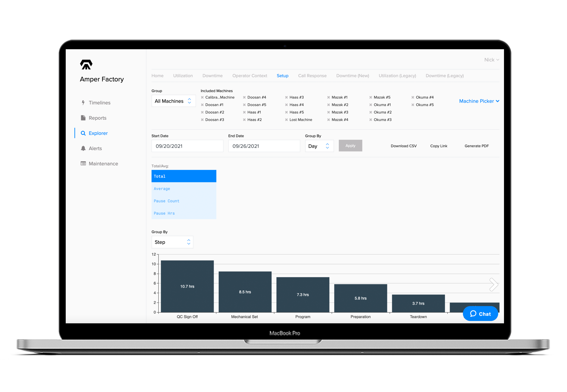
Task: Click the Amper Factory logo
Action: click(86, 65)
